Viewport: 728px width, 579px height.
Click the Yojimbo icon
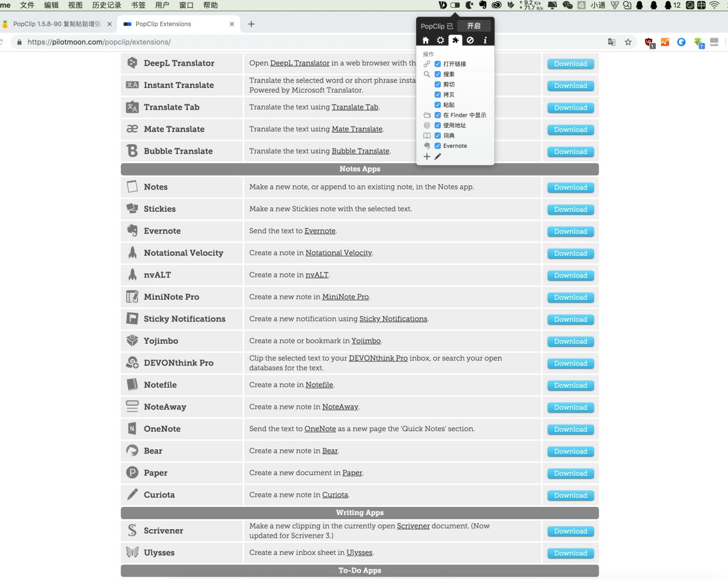click(x=132, y=340)
